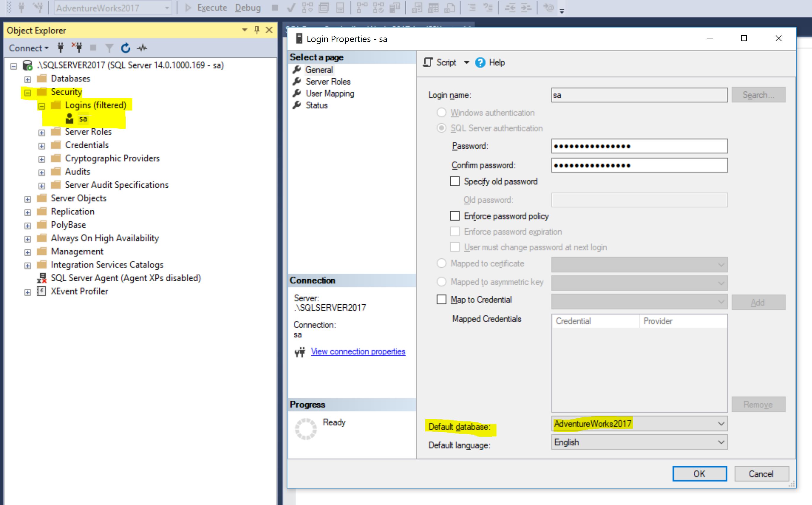The width and height of the screenshot is (812, 505).
Task: Open the Server Roles page
Action: click(328, 82)
